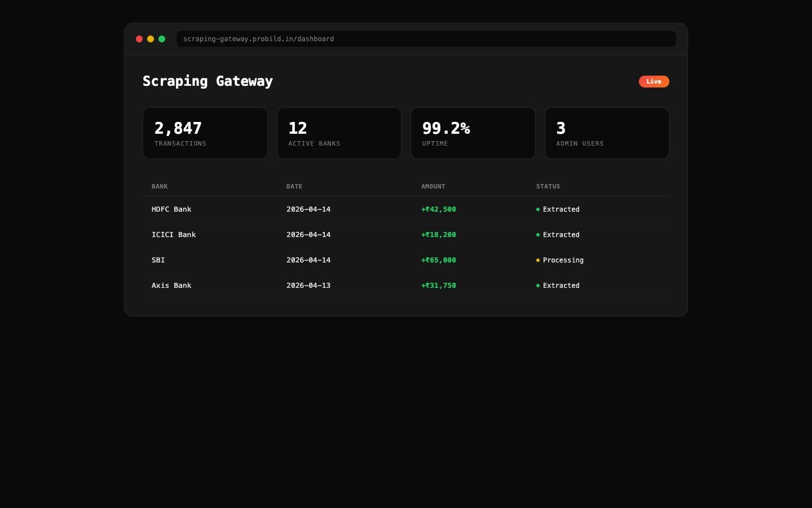Click the red close window dot
The height and width of the screenshot is (508, 812).
(139, 39)
